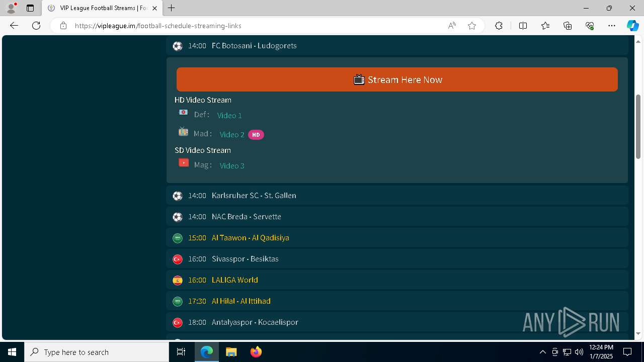
Task: Click the pink HD badge
Action: pos(256,135)
